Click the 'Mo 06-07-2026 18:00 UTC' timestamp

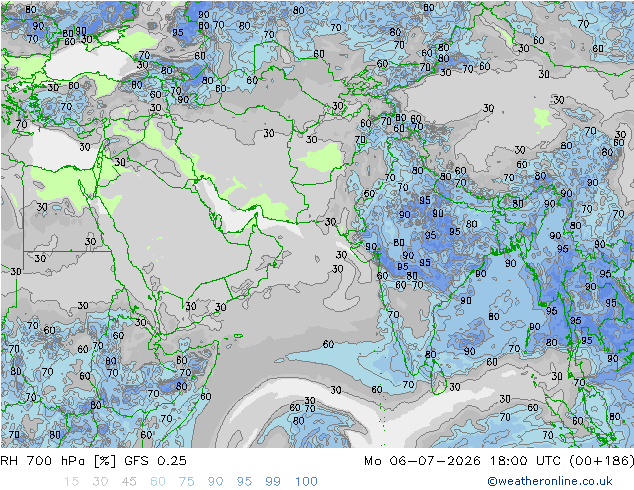pos(465,461)
